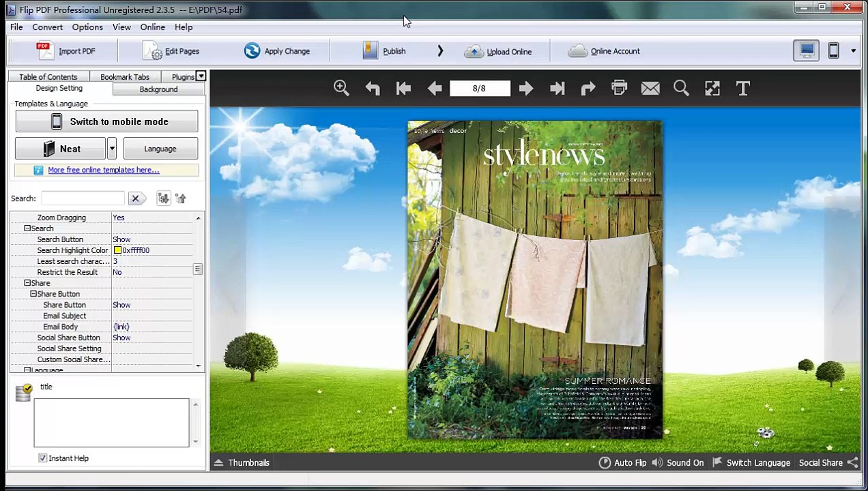Click the settings Search input field

point(83,198)
